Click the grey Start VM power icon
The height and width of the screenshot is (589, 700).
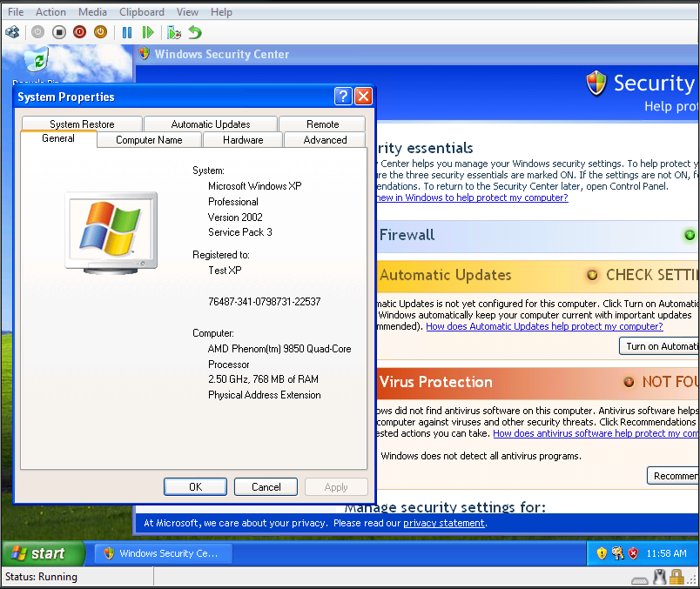click(x=38, y=32)
